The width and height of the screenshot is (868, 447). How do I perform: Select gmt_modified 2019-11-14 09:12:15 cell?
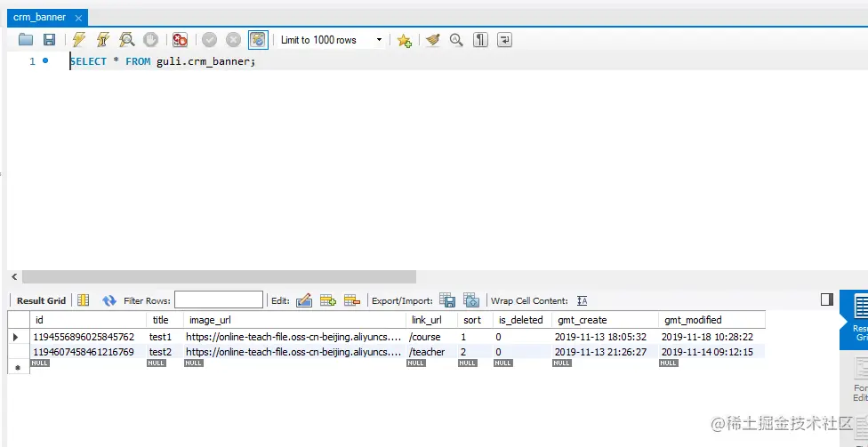[711, 351]
